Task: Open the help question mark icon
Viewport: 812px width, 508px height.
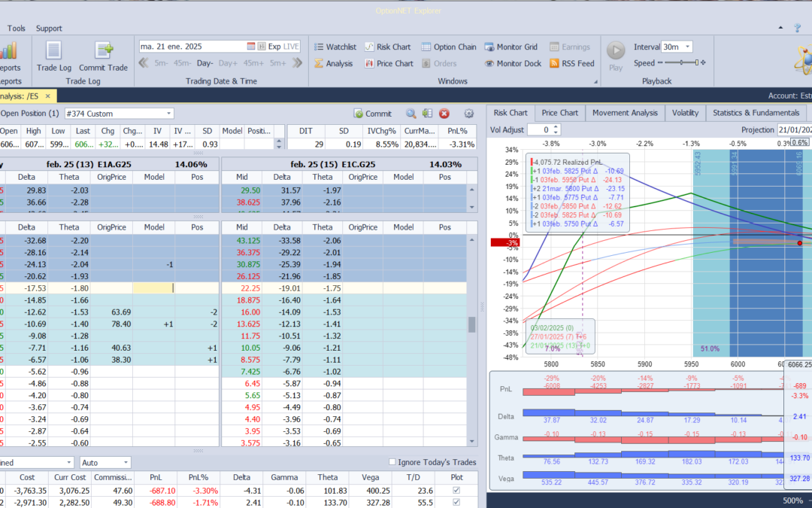Action: (798, 28)
